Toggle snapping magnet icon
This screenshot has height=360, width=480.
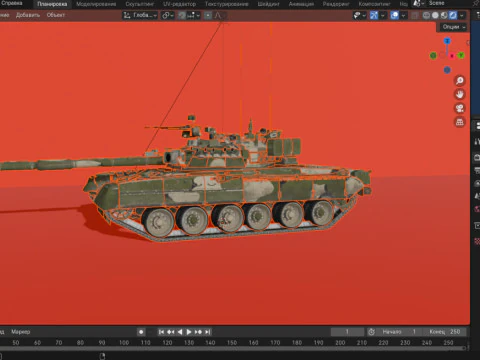[x=182, y=15]
